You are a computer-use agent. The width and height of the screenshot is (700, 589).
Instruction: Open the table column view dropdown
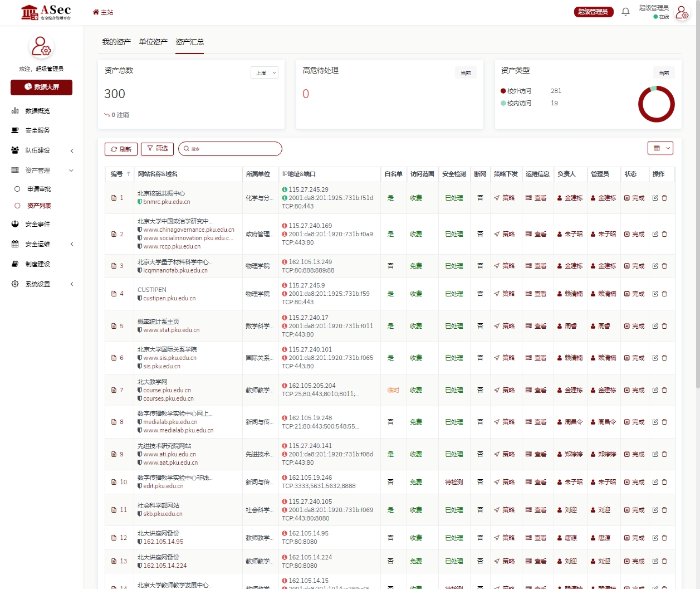660,148
